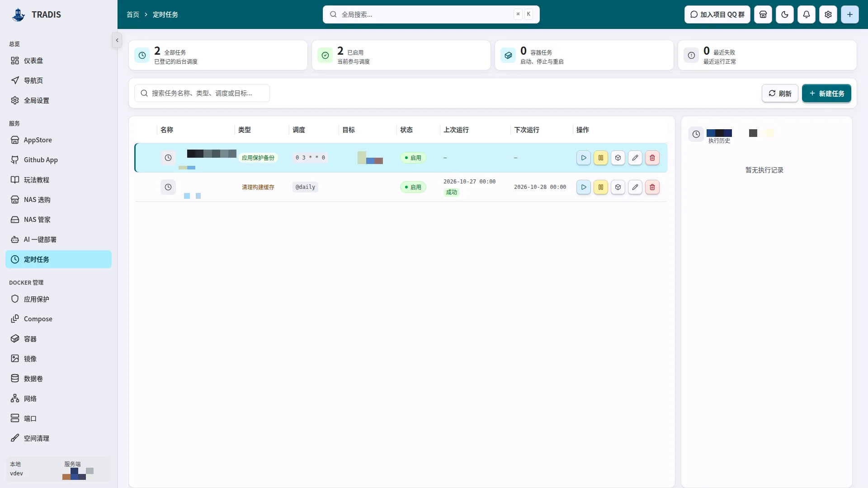Viewport: 868px width, 488px height.
Task: Click the plus button in header
Action: click(x=850, y=14)
